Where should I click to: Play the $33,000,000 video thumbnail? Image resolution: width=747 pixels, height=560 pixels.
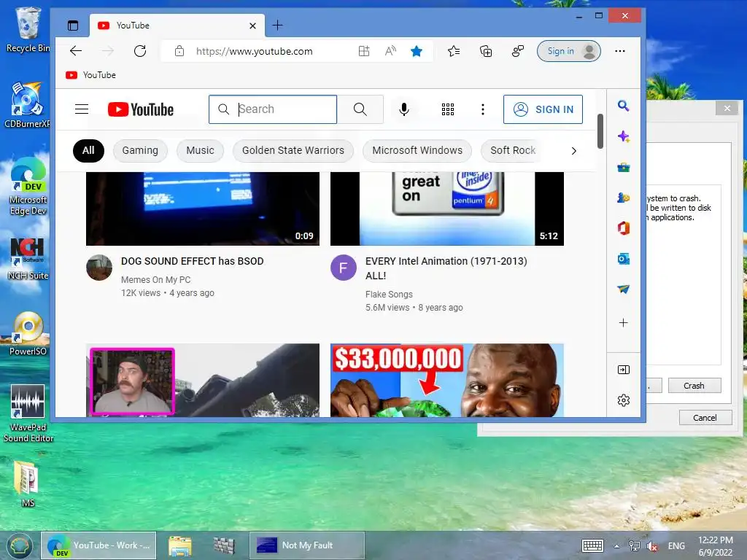click(x=447, y=380)
